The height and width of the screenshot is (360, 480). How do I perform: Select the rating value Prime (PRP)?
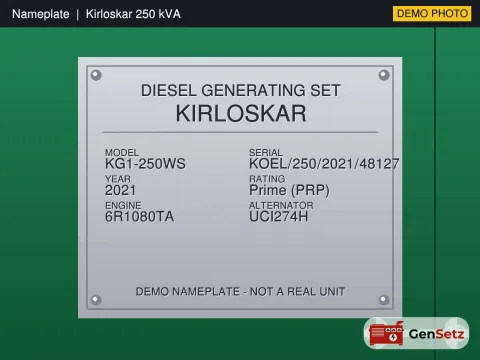pyautogui.click(x=289, y=191)
